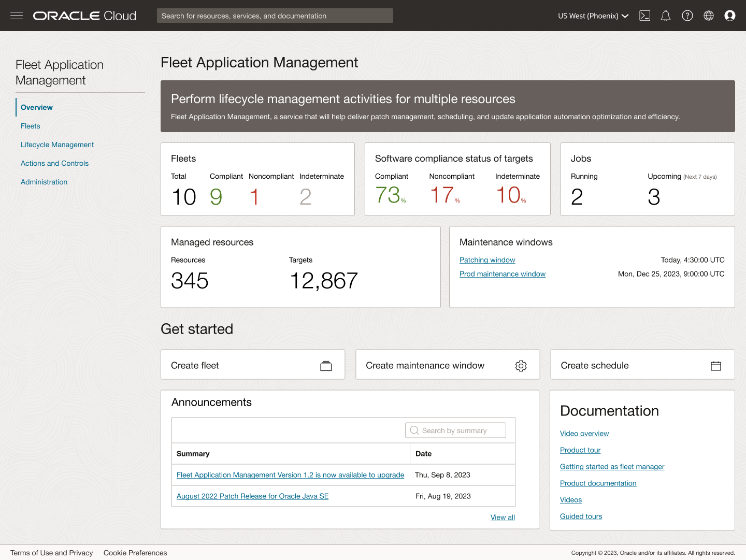Screen dimensions: 746x560
Task: Click the magnifier in the announcements search box
Action: 414,430
